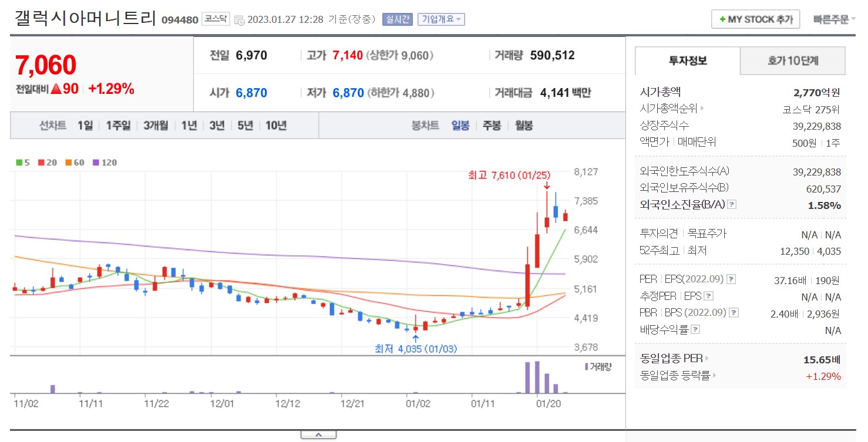Switch to the 투자정보 tab
The height and width of the screenshot is (442, 868).
(x=688, y=60)
